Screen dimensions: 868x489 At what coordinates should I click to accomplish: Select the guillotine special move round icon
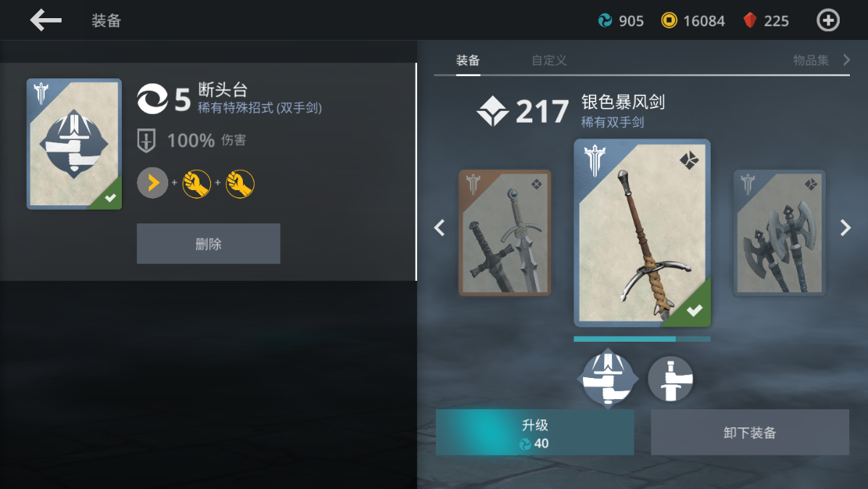608,379
